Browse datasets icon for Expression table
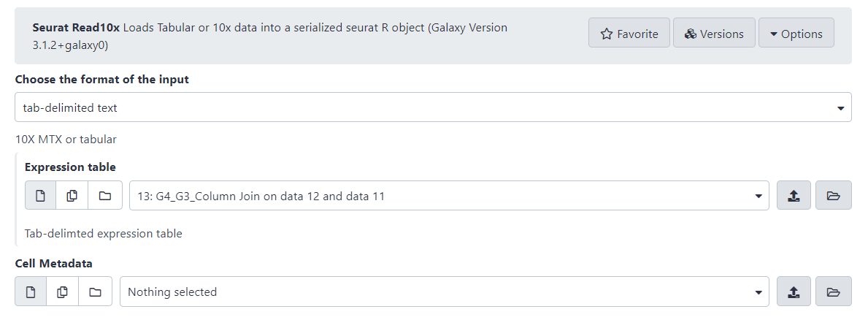The height and width of the screenshot is (320, 868). pyautogui.click(x=834, y=196)
